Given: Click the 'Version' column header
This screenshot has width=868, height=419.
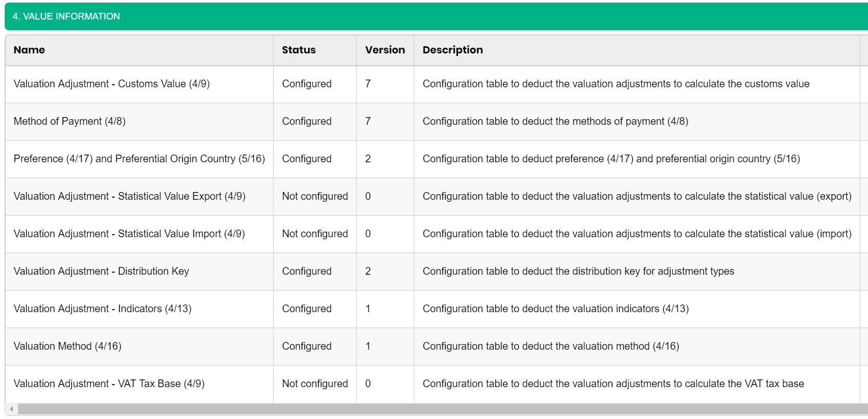Looking at the screenshot, I should (385, 50).
